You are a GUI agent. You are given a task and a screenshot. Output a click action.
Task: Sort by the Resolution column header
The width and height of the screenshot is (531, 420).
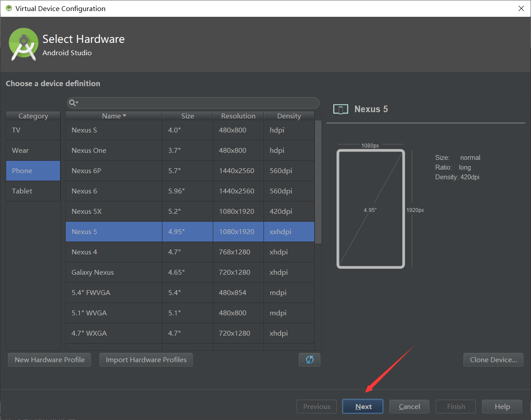coord(238,116)
